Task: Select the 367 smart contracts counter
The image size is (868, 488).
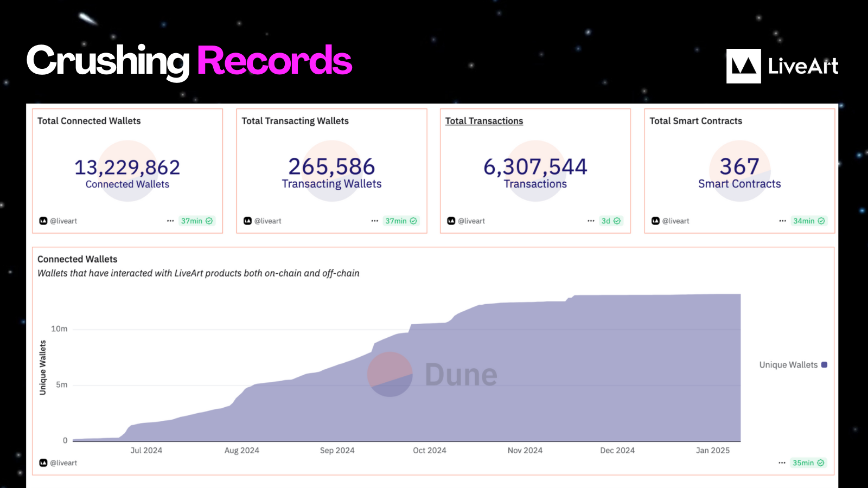Action: [739, 166]
